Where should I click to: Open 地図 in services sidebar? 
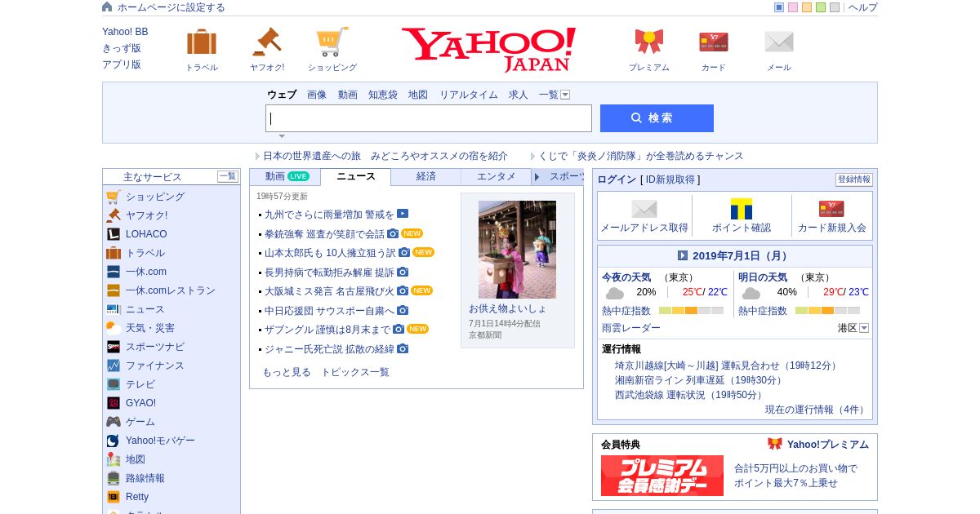(x=136, y=459)
